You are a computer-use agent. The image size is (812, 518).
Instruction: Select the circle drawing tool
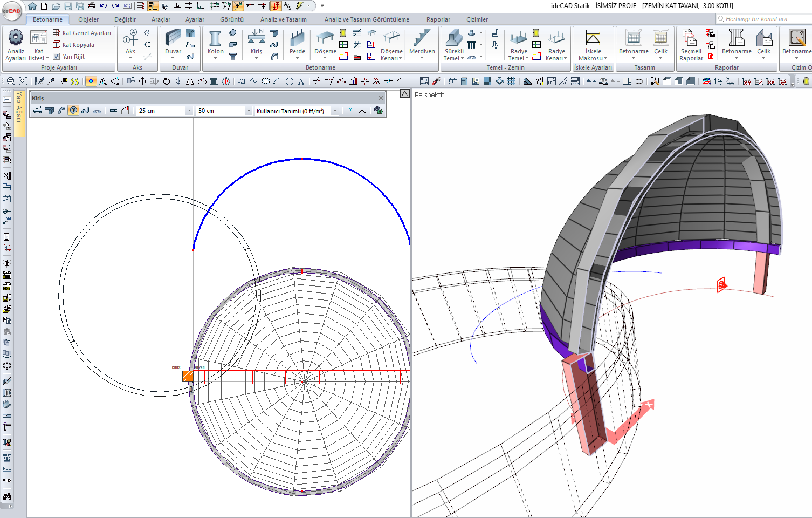[290, 81]
